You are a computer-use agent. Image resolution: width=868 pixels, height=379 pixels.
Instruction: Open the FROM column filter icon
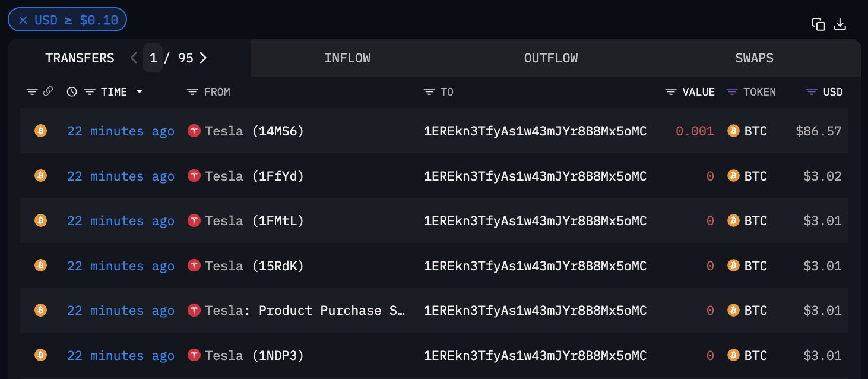192,92
